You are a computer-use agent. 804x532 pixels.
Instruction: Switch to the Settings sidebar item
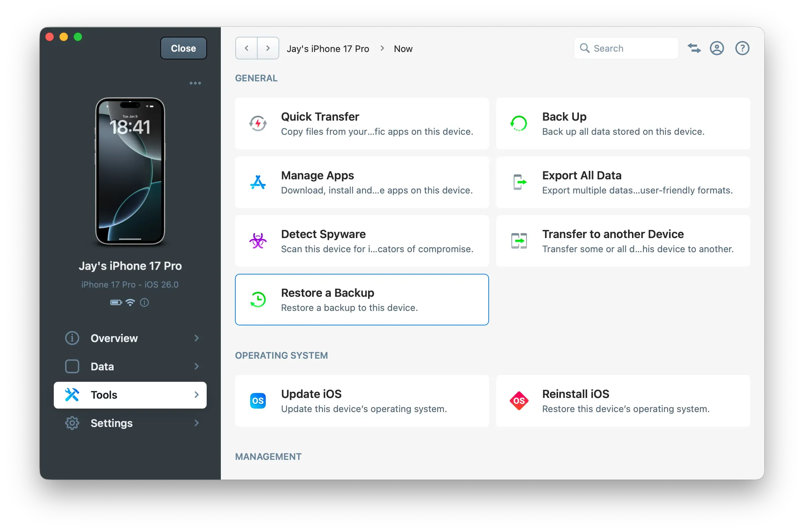tap(130, 423)
